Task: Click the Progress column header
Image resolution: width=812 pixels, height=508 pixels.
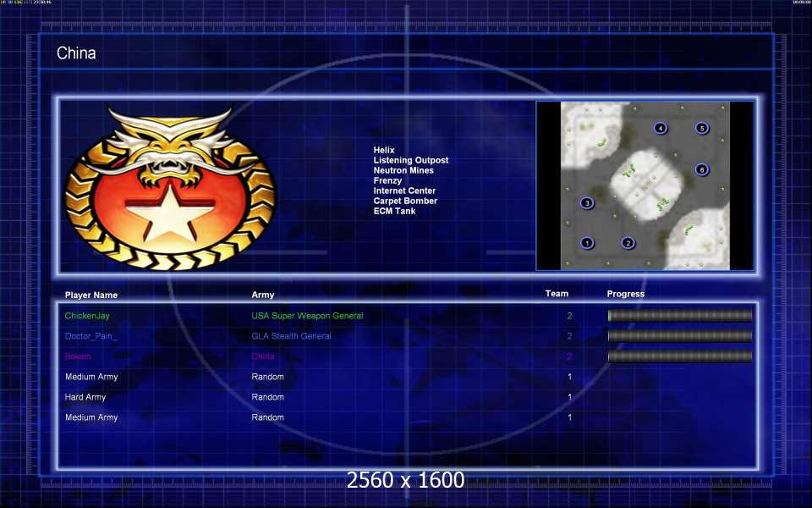Action: [625, 295]
